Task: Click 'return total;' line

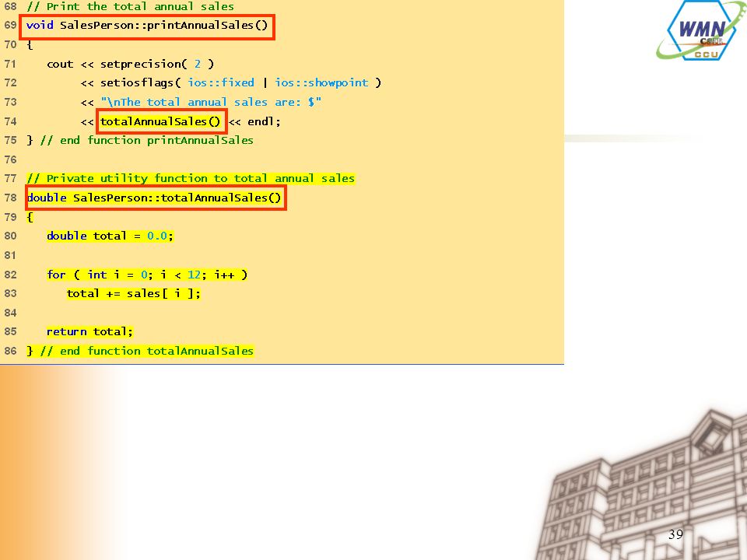Action: click(89, 331)
